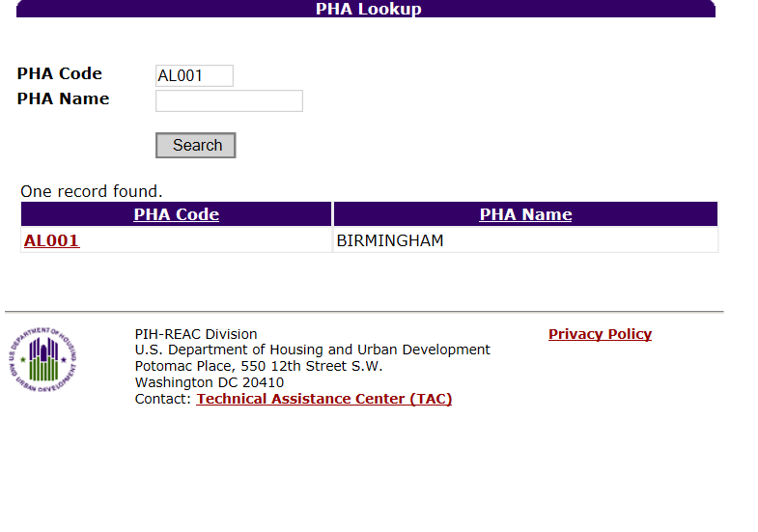The width and height of the screenshot is (758, 532).
Task: Open the AL001 result link
Action: pos(52,240)
